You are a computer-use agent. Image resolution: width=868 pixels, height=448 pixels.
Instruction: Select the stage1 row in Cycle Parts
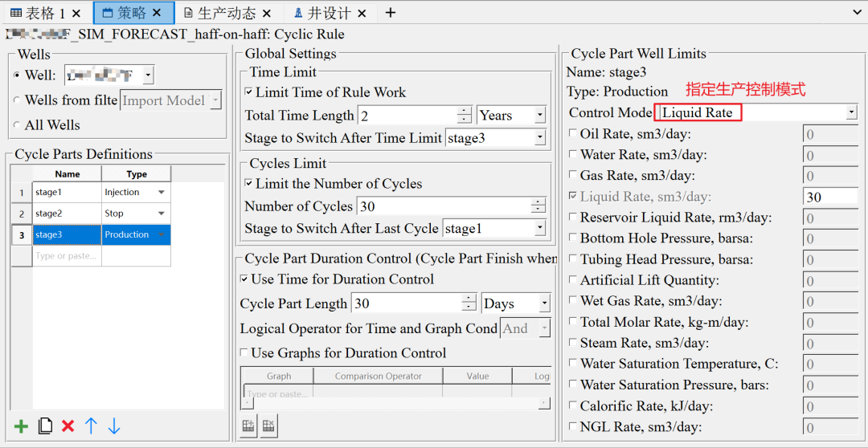[x=66, y=193]
